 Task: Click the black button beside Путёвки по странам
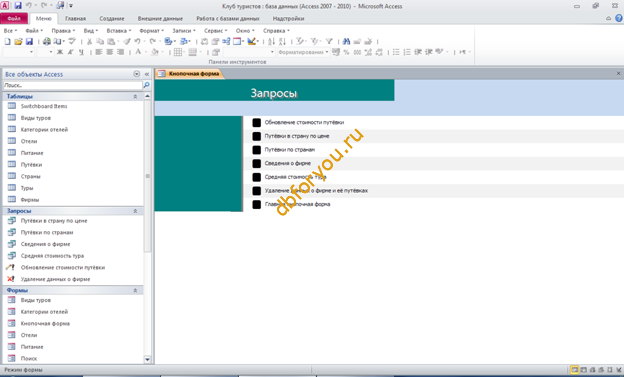(x=257, y=150)
